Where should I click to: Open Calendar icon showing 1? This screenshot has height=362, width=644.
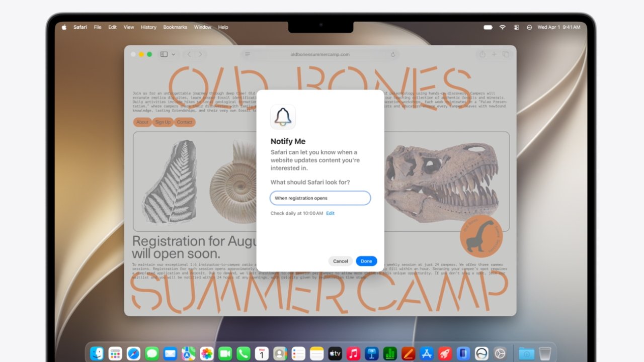click(262, 353)
